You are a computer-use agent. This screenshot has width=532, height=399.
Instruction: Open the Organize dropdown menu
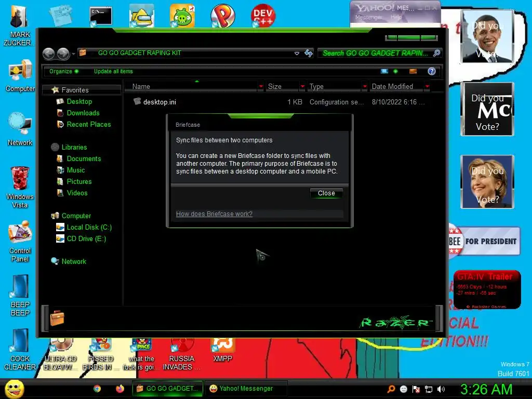click(64, 71)
